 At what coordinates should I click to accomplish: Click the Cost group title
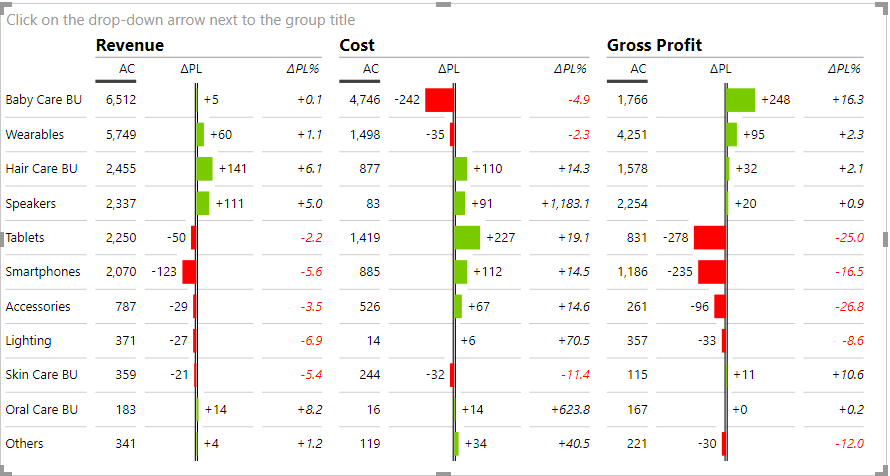point(357,45)
